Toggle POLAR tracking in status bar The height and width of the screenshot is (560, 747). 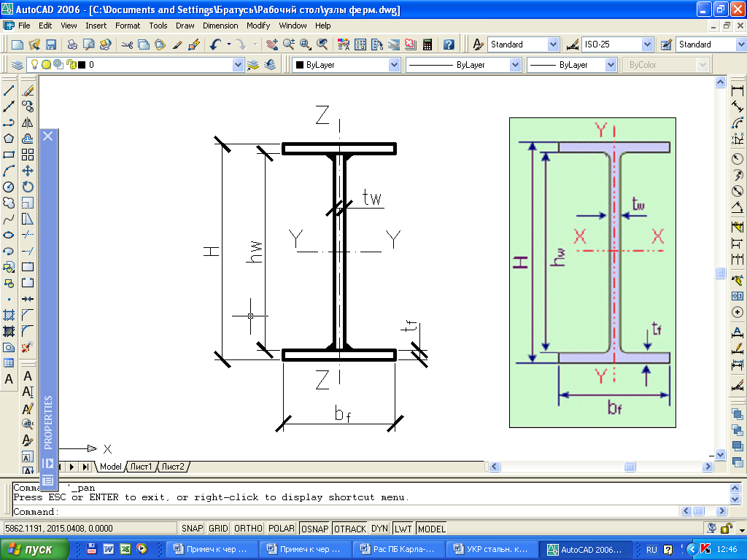(x=282, y=529)
